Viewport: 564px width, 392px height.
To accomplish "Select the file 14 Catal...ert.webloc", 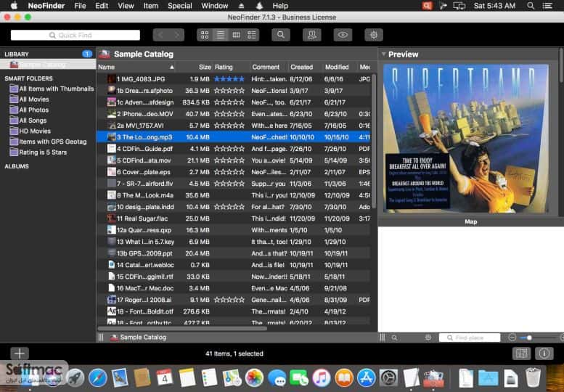I will pos(234,265).
